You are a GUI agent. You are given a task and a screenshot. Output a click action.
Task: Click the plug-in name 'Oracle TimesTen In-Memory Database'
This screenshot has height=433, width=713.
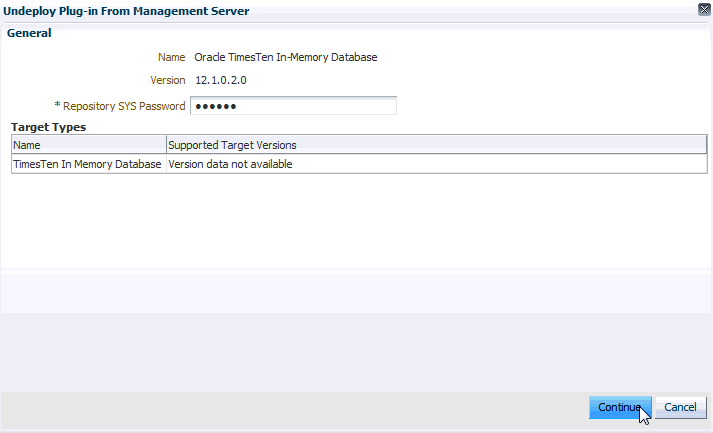[x=286, y=57]
